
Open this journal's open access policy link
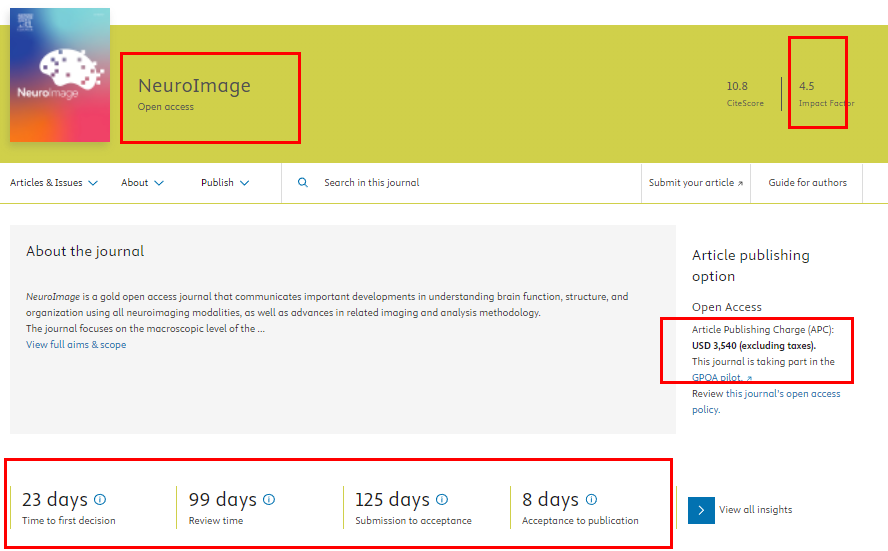(783, 394)
